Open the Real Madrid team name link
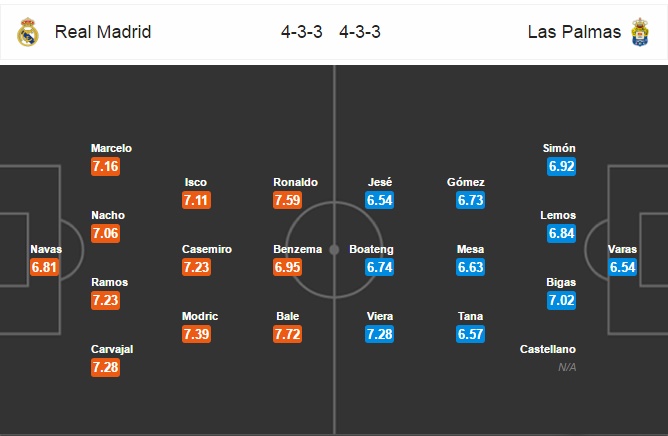The width and height of the screenshot is (668, 436). [103, 32]
